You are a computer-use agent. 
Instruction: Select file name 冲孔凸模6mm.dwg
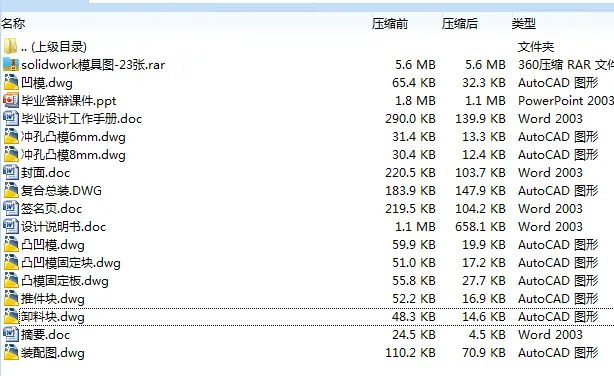click(x=73, y=137)
